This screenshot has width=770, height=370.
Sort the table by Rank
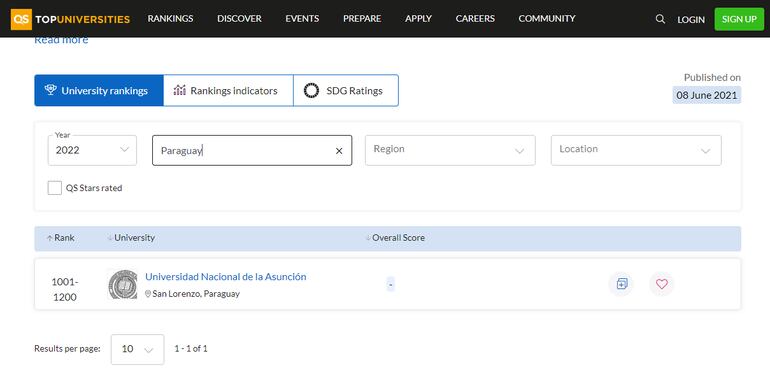[61, 238]
